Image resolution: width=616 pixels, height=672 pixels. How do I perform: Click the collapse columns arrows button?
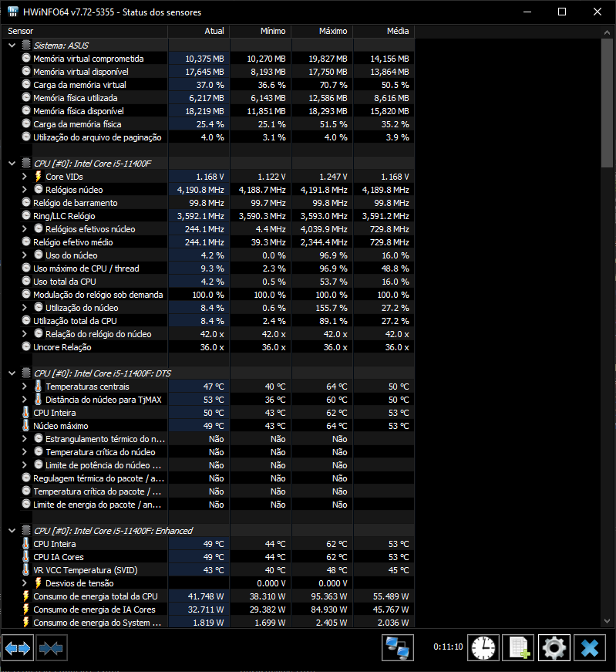[x=52, y=648]
